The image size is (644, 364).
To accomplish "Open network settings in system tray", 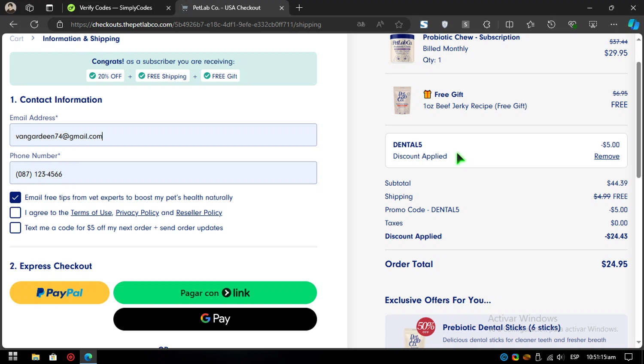I will pyautogui.click(x=550, y=357).
